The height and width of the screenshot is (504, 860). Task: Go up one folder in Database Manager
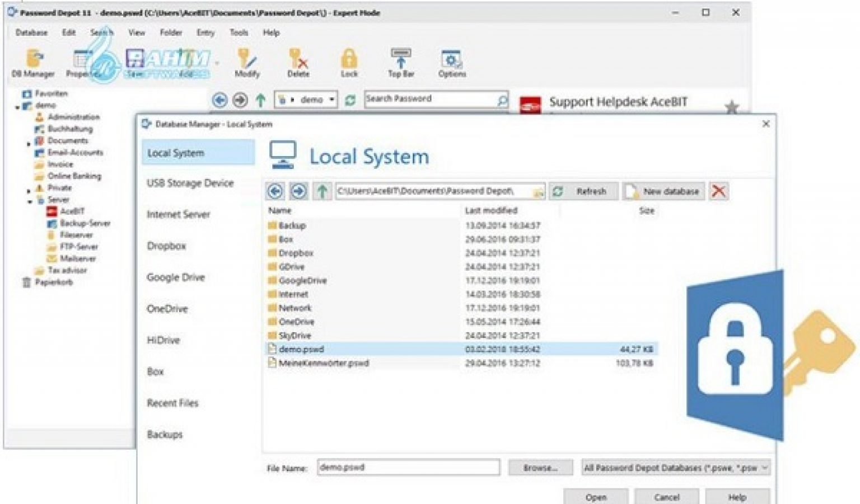pos(322,191)
